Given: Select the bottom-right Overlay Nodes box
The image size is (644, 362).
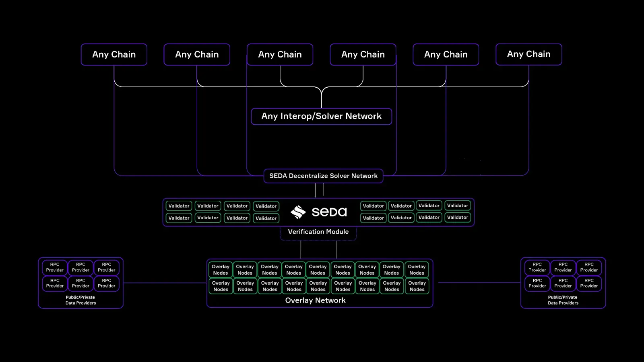Looking at the screenshot, I should (x=417, y=286).
